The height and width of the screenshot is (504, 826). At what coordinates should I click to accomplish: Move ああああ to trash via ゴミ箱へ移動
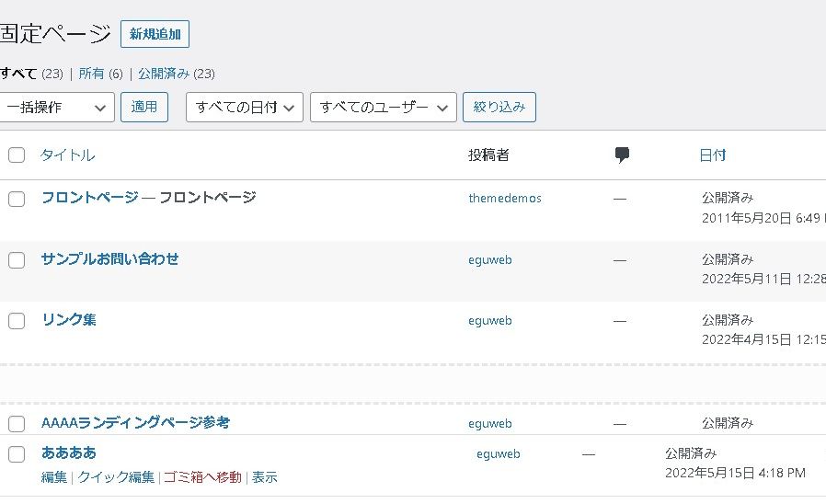(x=202, y=477)
